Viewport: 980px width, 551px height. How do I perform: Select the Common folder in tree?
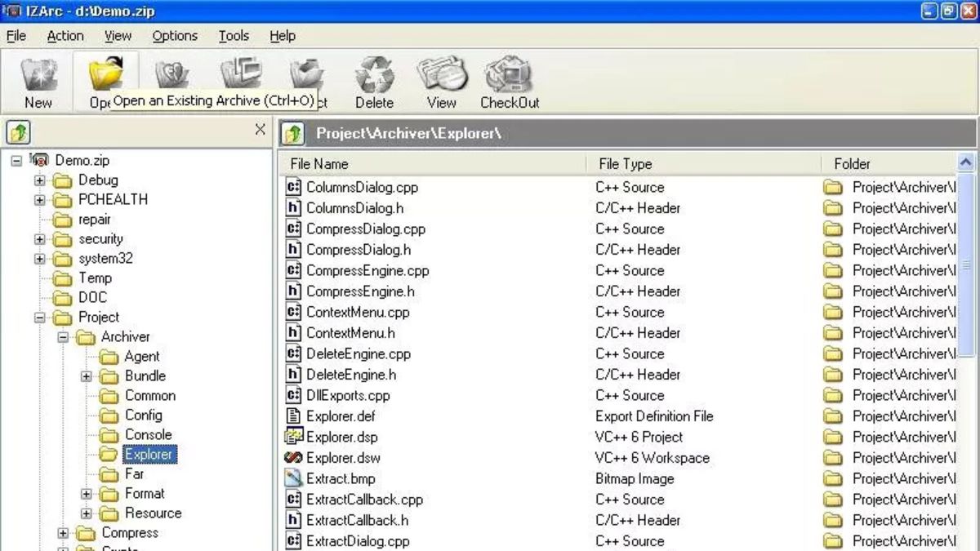(x=150, y=396)
